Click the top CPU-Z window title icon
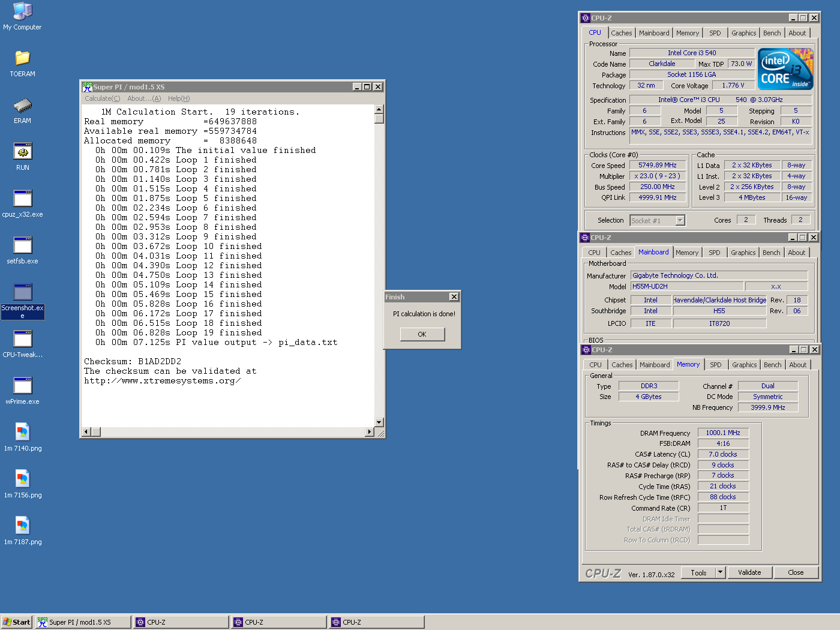The width and height of the screenshot is (840, 630). pyautogui.click(x=586, y=18)
